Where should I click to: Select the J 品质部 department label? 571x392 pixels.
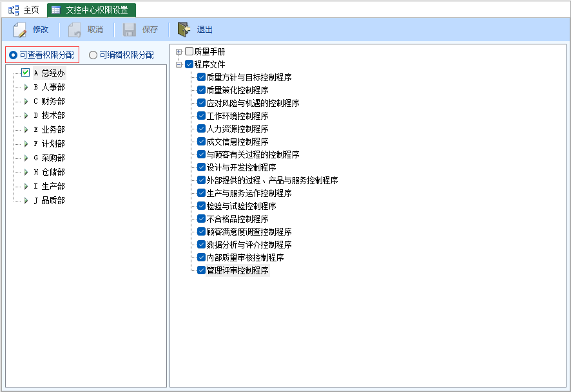pos(49,200)
